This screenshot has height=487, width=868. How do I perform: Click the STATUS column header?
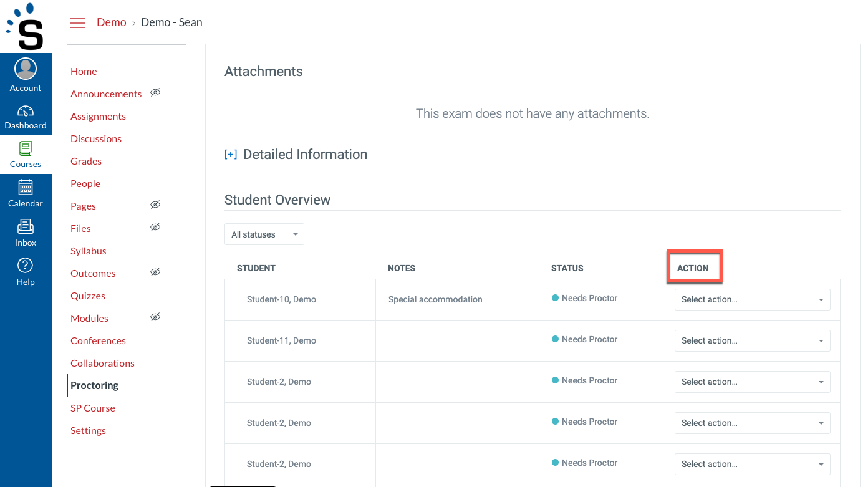pyautogui.click(x=567, y=268)
